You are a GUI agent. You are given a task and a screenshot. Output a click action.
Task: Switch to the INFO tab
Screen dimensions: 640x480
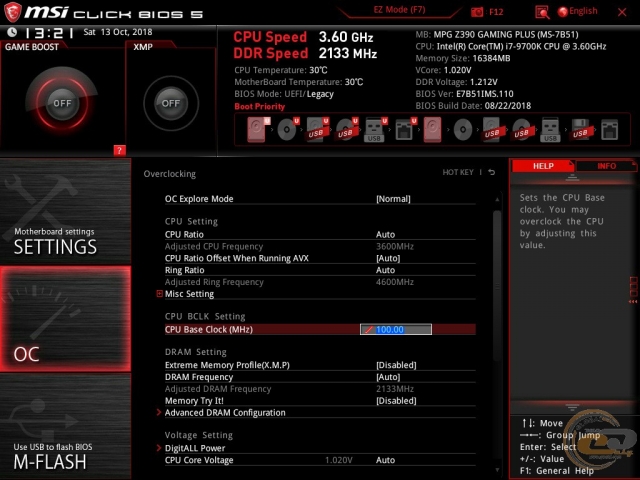tap(606, 166)
